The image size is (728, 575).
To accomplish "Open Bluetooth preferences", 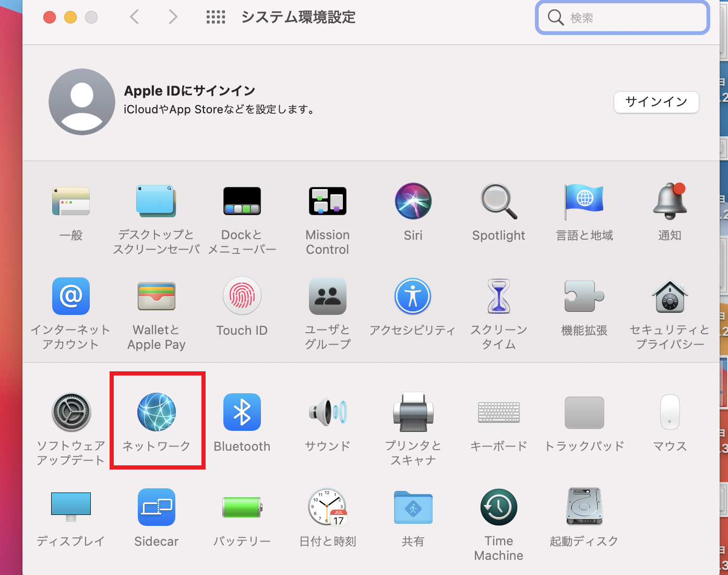I will click(x=242, y=412).
